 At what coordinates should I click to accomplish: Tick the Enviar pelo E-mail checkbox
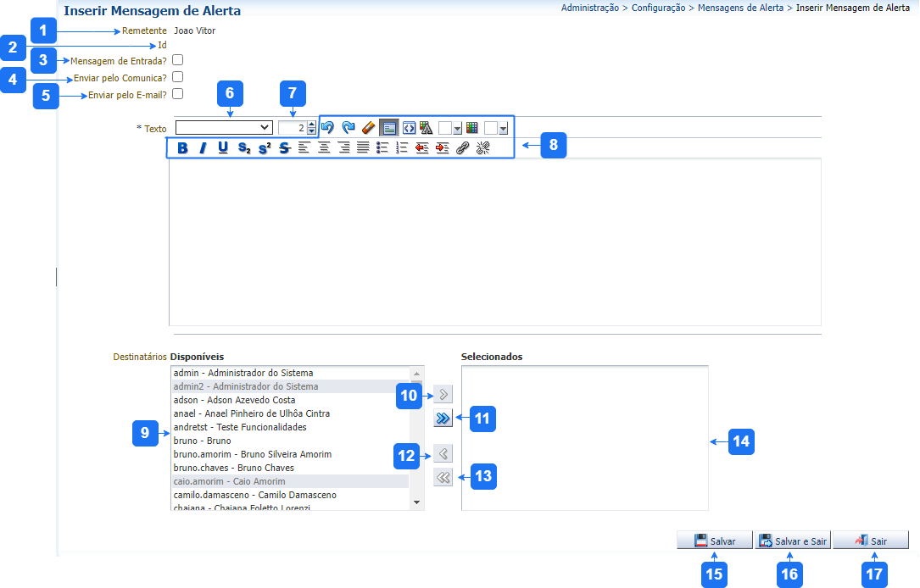[x=177, y=94]
